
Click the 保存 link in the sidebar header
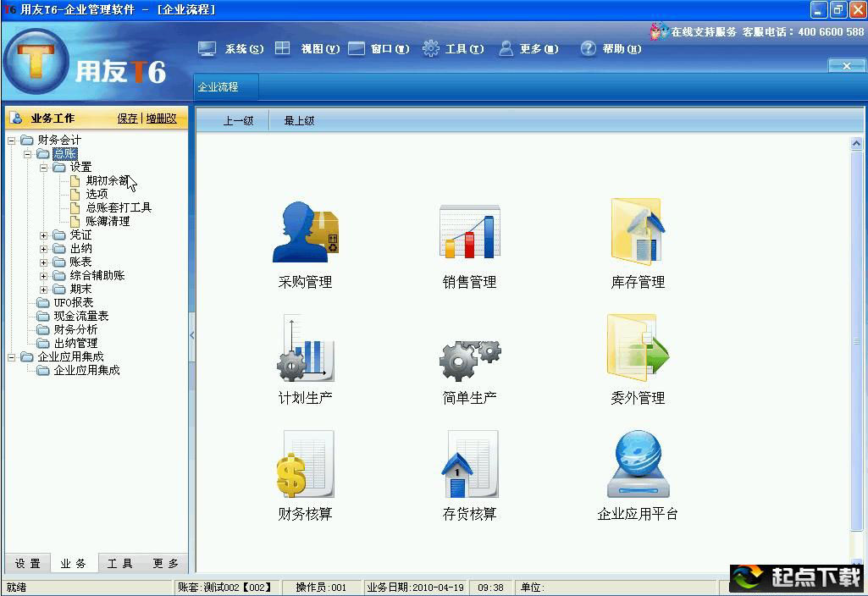click(x=127, y=118)
